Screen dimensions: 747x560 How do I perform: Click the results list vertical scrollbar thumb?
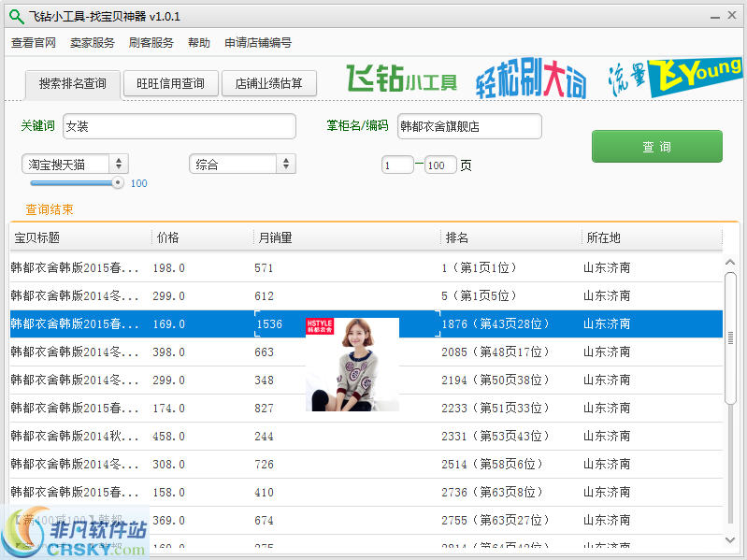(730, 338)
